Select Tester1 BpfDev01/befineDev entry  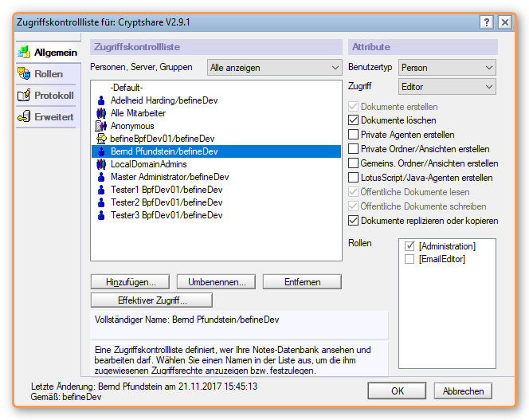pyautogui.click(x=216, y=190)
